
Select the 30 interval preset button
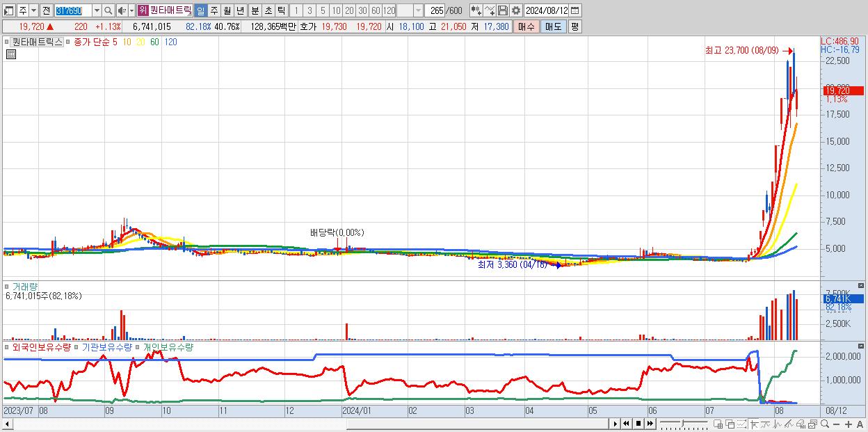pos(362,10)
